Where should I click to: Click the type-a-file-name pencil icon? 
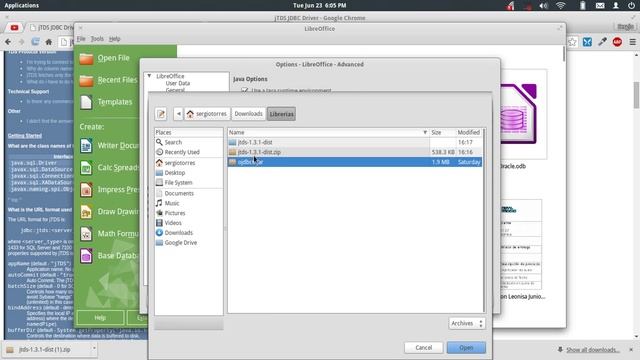pyautogui.click(x=161, y=114)
